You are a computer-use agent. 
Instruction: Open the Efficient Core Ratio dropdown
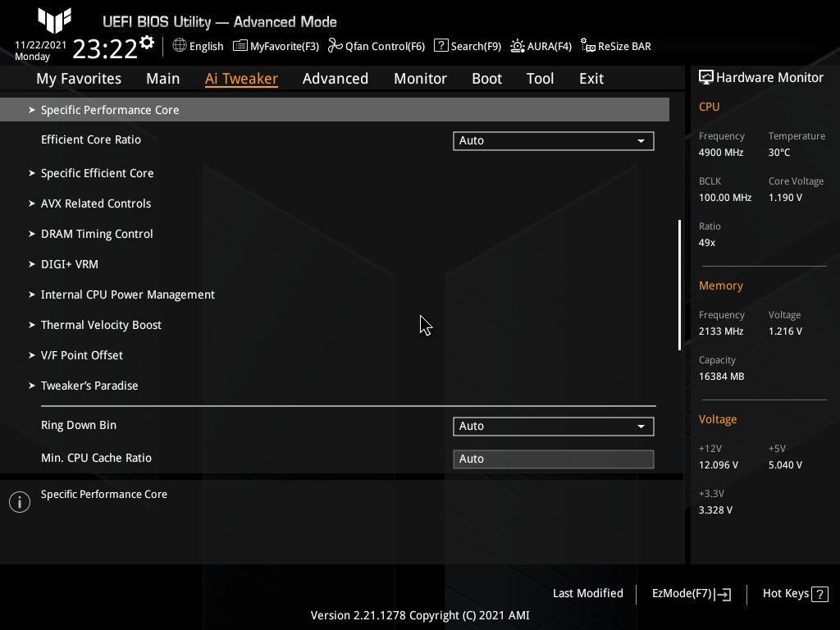point(554,141)
